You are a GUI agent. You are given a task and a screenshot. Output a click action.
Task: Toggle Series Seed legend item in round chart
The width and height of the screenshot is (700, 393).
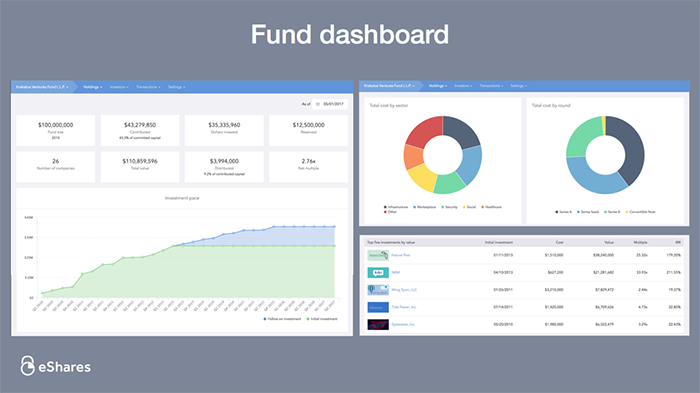[588, 212]
